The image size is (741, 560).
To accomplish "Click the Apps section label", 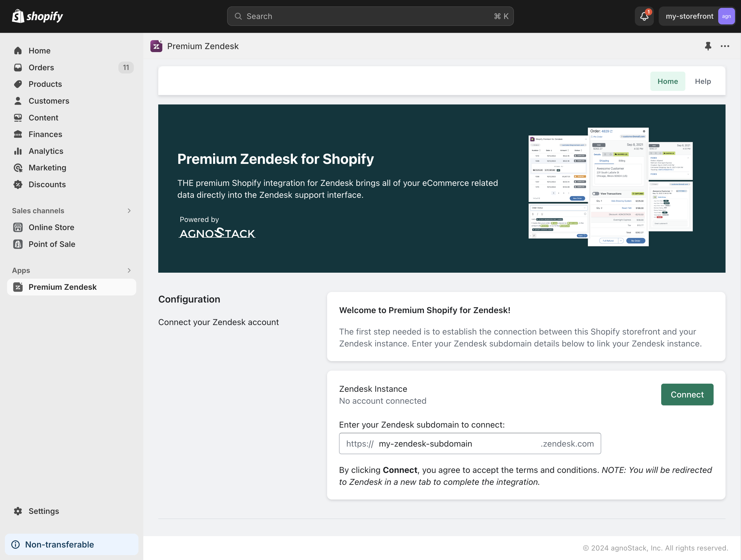I will click(x=21, y=270).
